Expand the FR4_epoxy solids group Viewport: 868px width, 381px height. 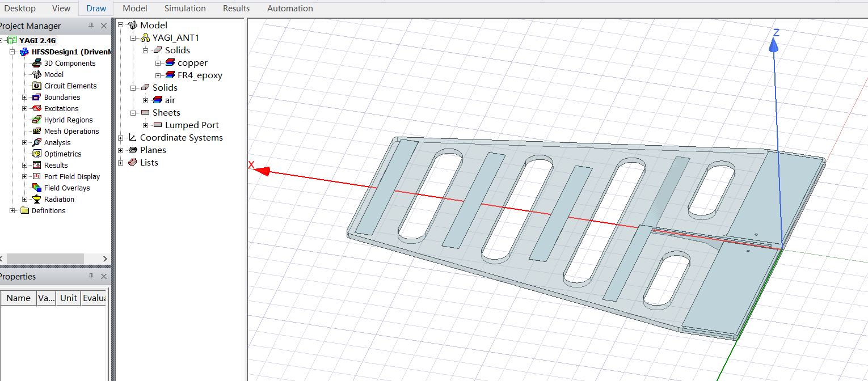coord(158,75)
